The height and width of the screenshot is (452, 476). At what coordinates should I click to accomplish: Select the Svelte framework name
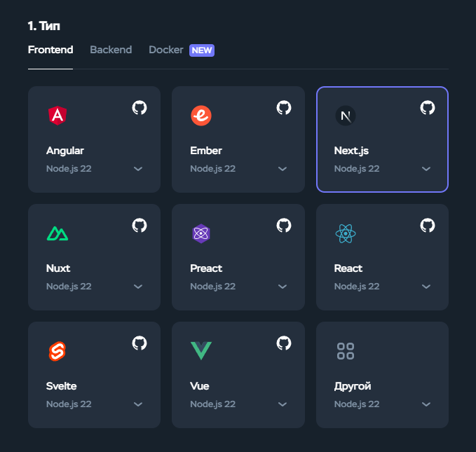pyautogui.click(x=61, y=386)
